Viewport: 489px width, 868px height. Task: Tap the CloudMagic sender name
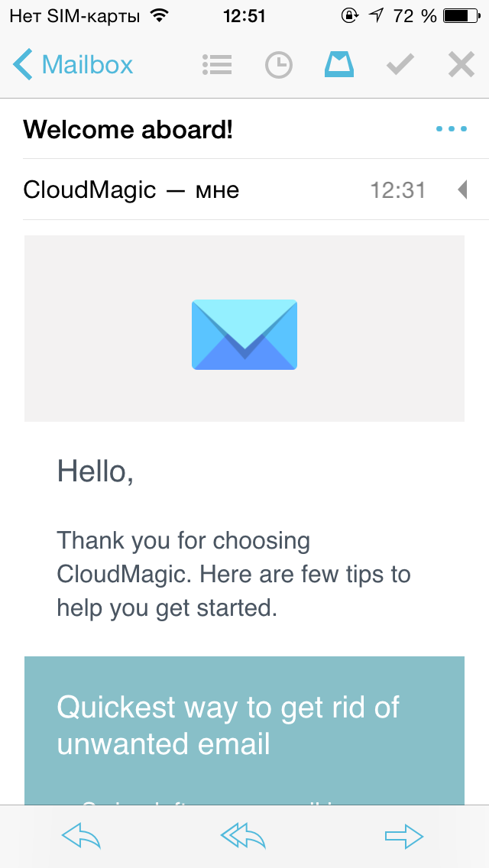click(x=89, y=189)
